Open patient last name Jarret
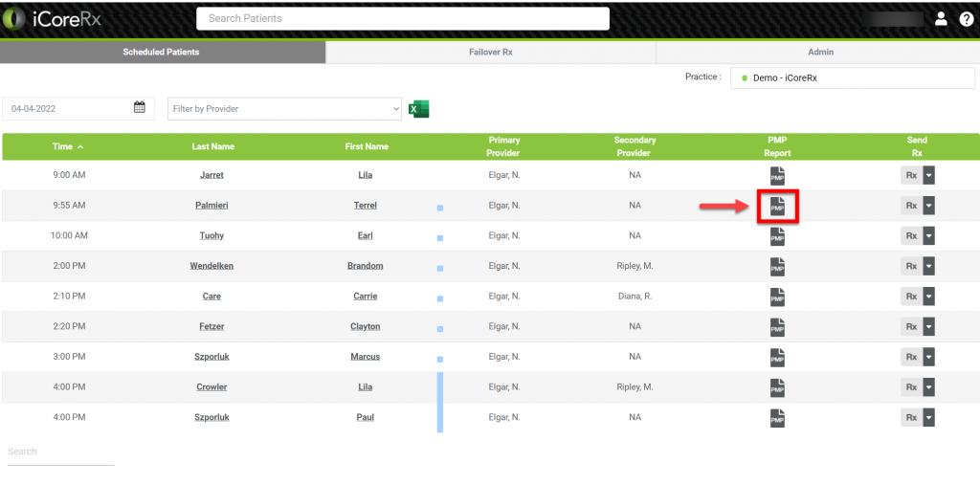Image resolution: width=980 pixels, height=484 pixels. (x=212, y=175)
